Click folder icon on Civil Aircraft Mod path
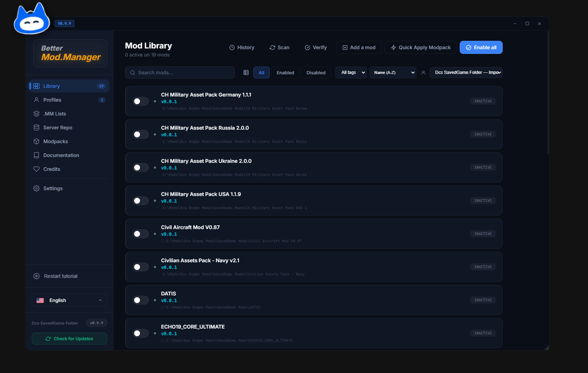The image size is (588, 373). click(x=163, y=241)
